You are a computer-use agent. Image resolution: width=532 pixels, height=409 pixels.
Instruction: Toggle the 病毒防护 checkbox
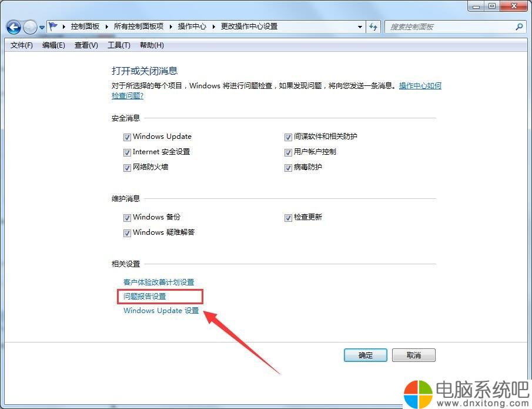[288, 168]
